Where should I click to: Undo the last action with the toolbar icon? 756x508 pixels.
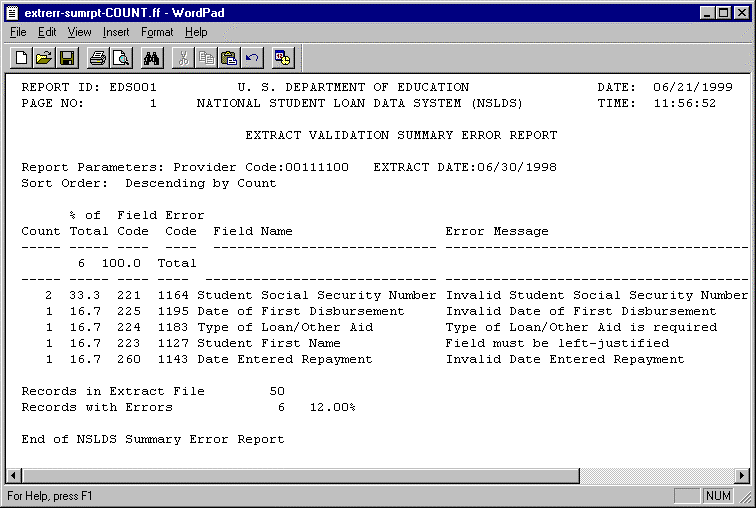pyautogui.click(x=252, y=58)
